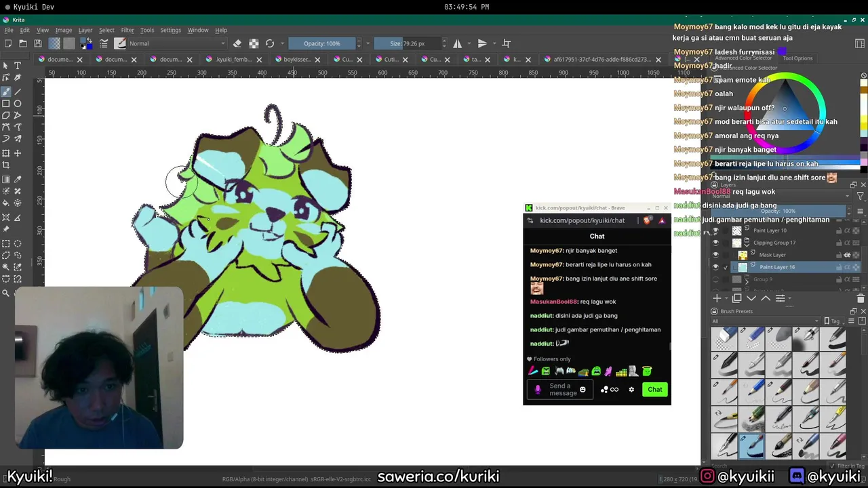
Task: Open the layer blending mode dropdown
Action: tap(781, 196)
